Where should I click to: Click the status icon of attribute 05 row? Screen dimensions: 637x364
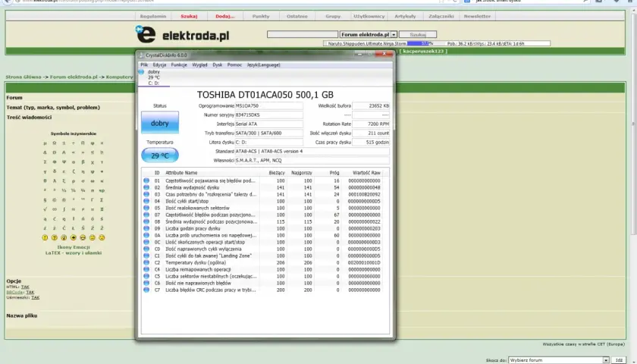(146, 208)
